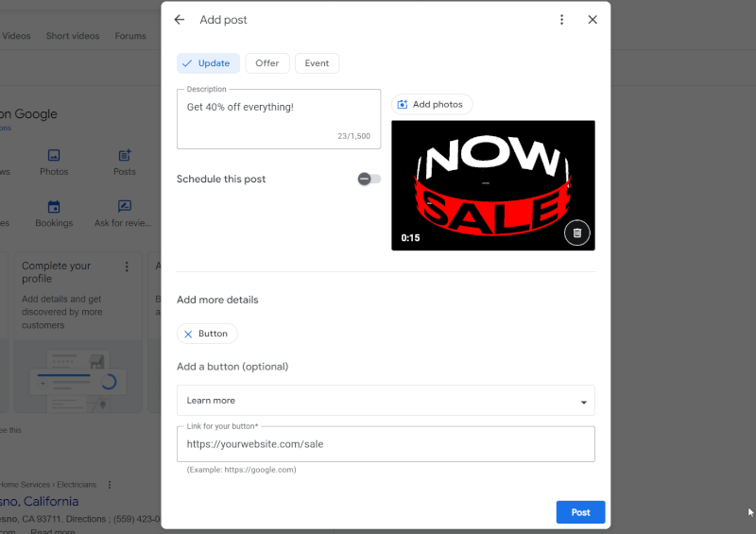Open the three-dot menu in dialog header

click(x=561, y=20)
